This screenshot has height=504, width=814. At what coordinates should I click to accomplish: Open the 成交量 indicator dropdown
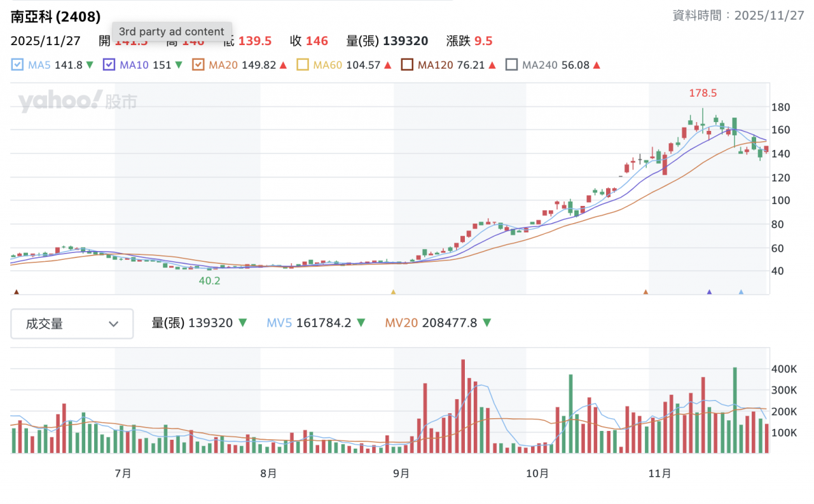click(x=72, y=324)
